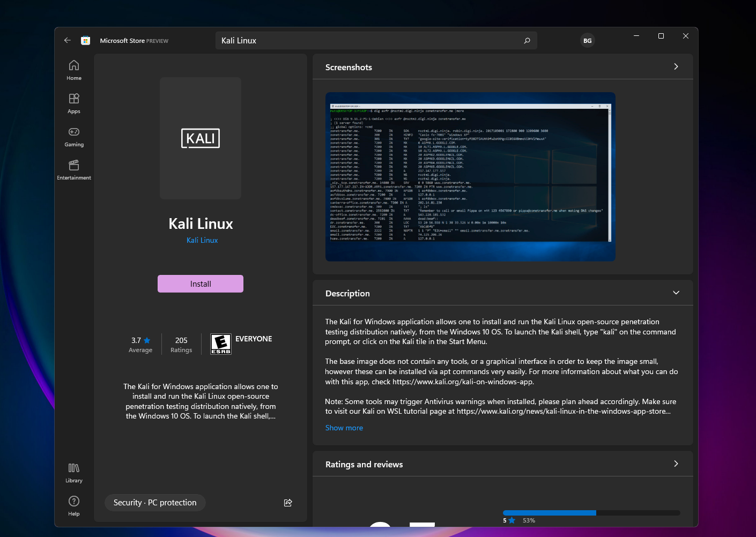
Task: Click the Screenshots heading
Action: click(x=349, y=67)
